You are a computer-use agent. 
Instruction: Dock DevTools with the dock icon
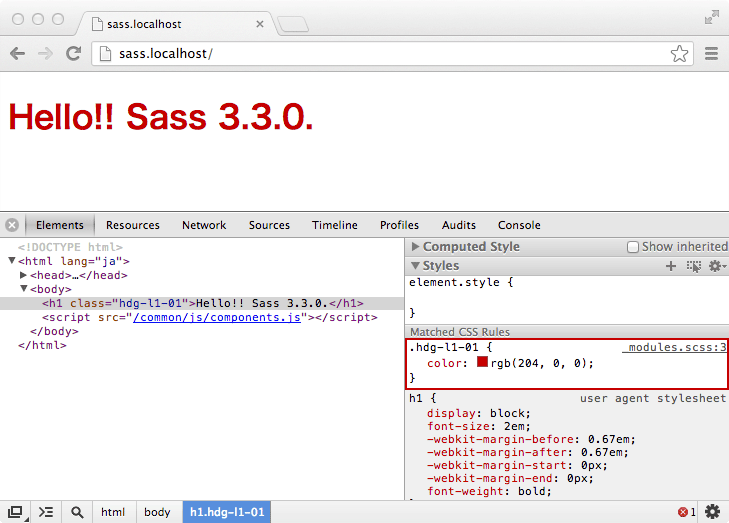tap(15, 512)
